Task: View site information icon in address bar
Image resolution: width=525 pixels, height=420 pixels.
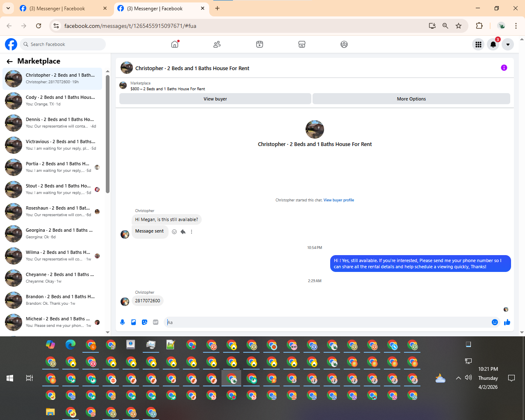Action: [x=57, y=26]
